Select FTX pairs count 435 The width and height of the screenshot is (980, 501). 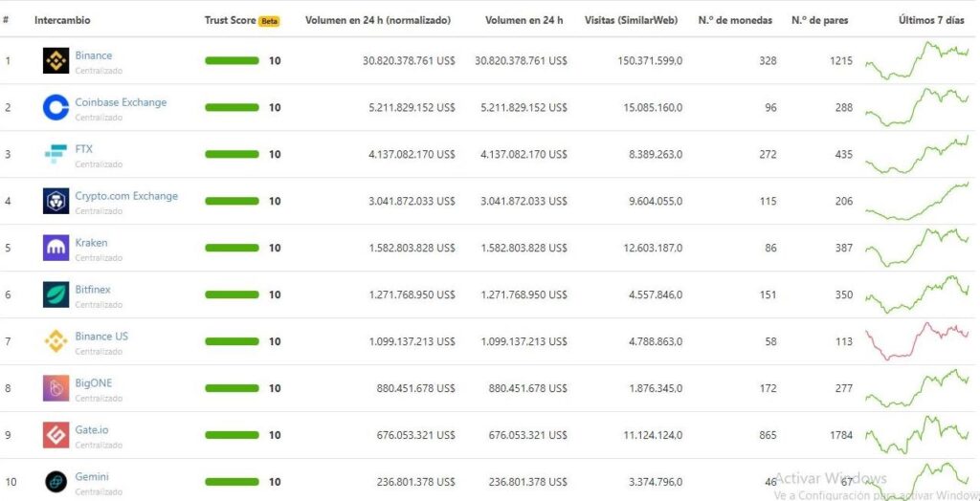tap(844, 154)
